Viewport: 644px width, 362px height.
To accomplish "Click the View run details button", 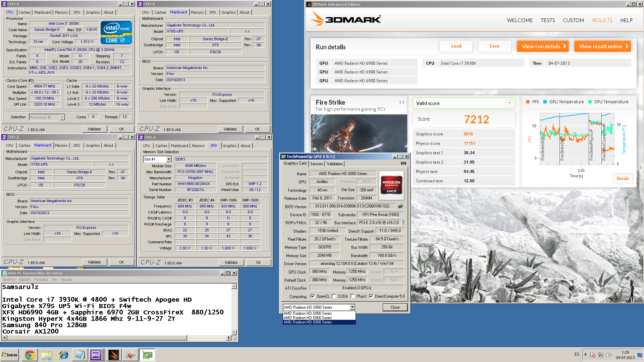I will 543,47.
